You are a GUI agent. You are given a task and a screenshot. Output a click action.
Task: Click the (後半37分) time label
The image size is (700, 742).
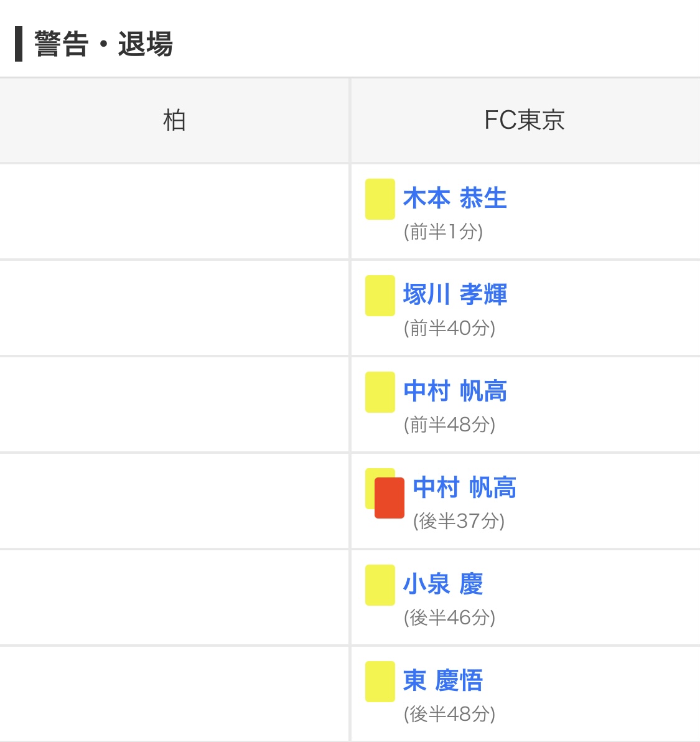coord(459,521)
